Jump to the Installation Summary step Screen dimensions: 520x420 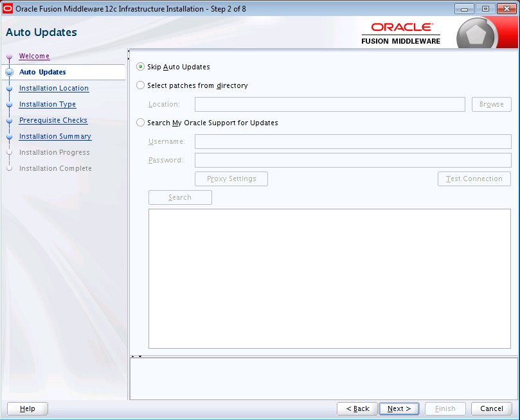click(55, 136)
